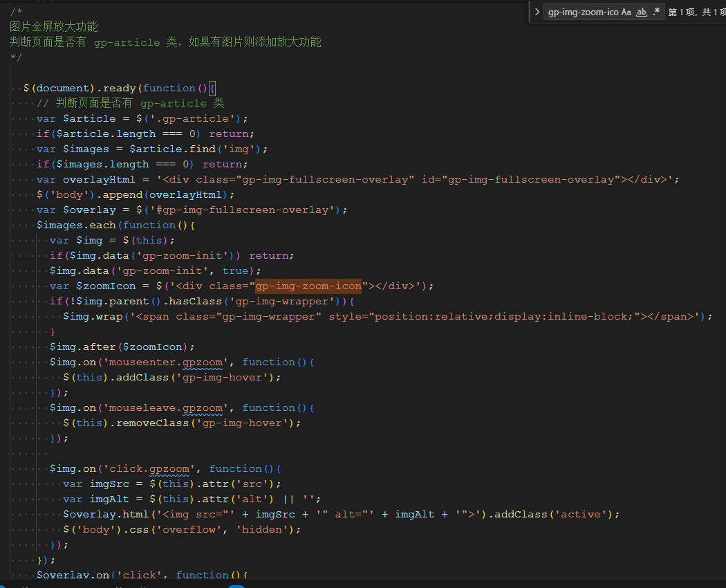
Task: Click the line var $img = $(this);
Action: (112, 241)
